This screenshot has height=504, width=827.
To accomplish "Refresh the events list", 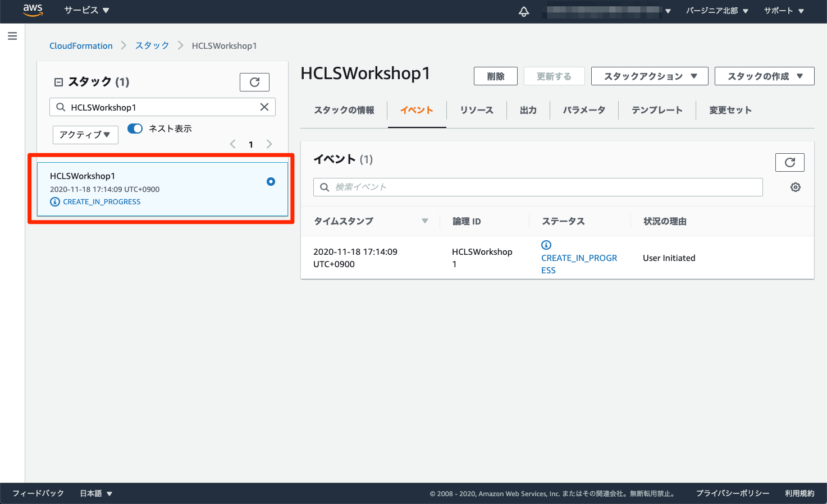I will 789,162.
